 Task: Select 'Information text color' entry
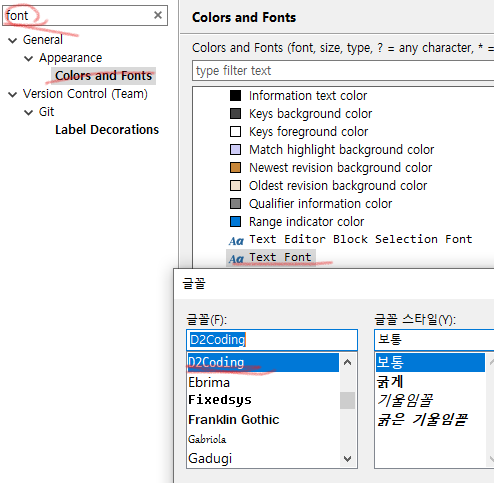pyautogui.click(x=308, y=96)
